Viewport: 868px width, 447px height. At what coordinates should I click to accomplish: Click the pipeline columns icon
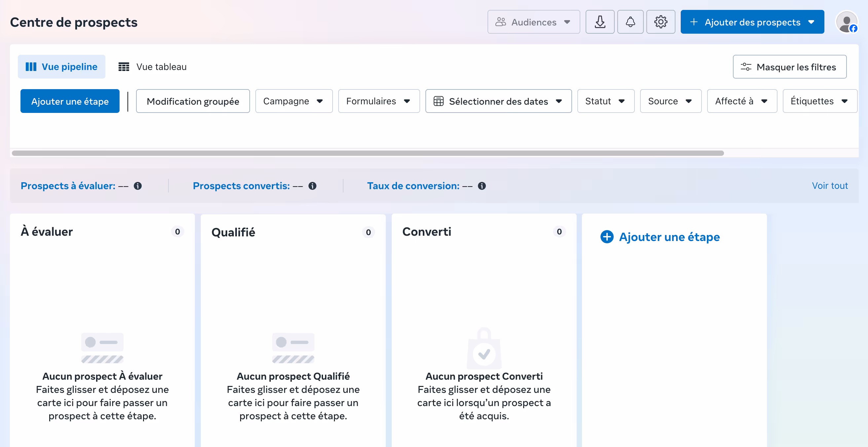click(31, 67)
